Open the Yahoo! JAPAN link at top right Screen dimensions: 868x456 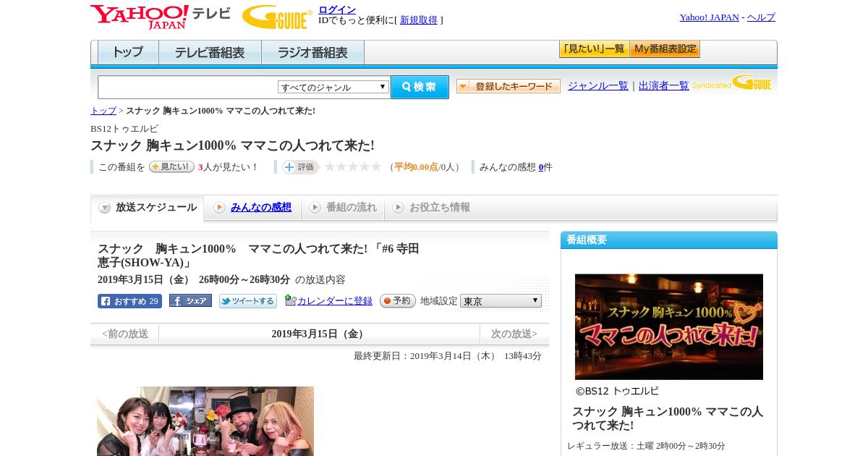pos(709,17)
